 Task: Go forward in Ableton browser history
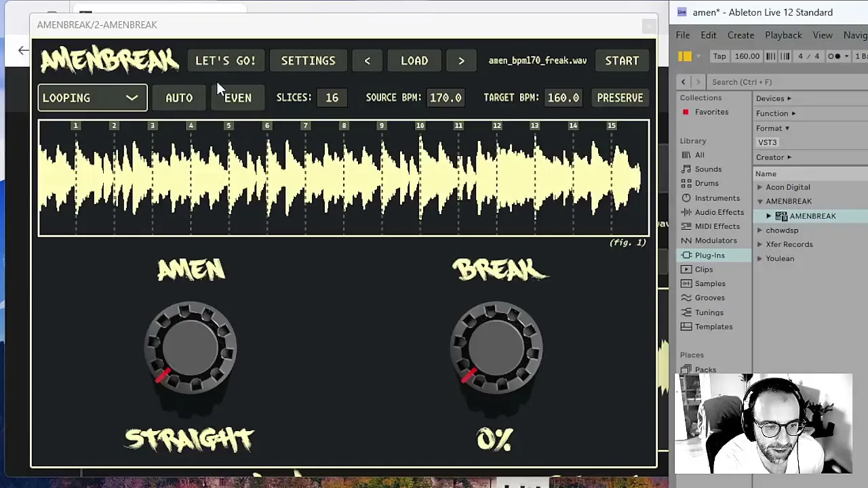tap(697, 82)
